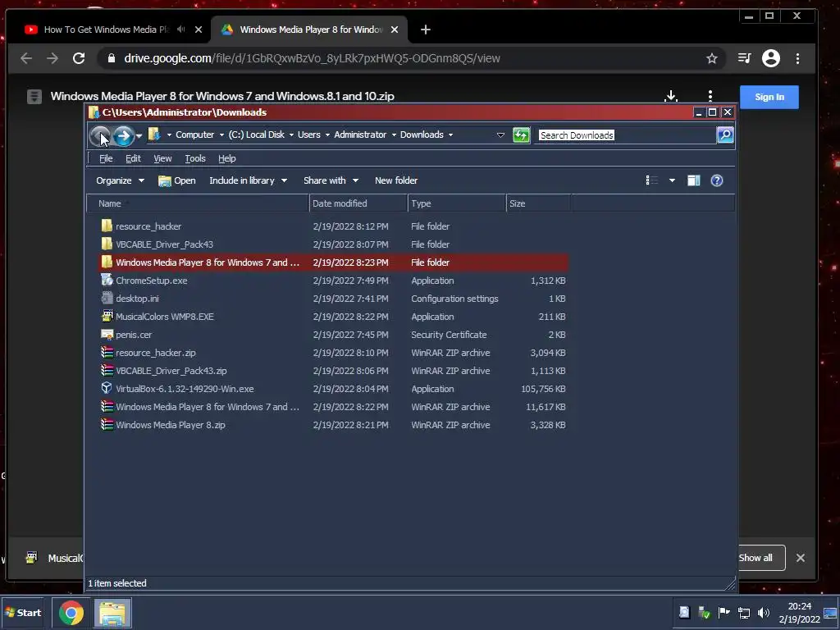Open the Edit menu
The width and height of the screenshot is (840, 630).
click(x=133, y=158)
